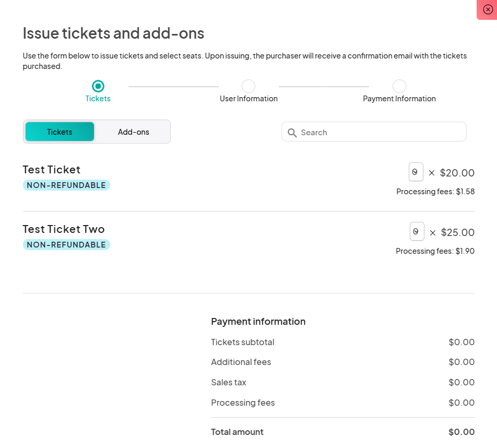Click the multiplication sign beside $20.00
Viewport: 497px width, 448px height.
(432, 172)
